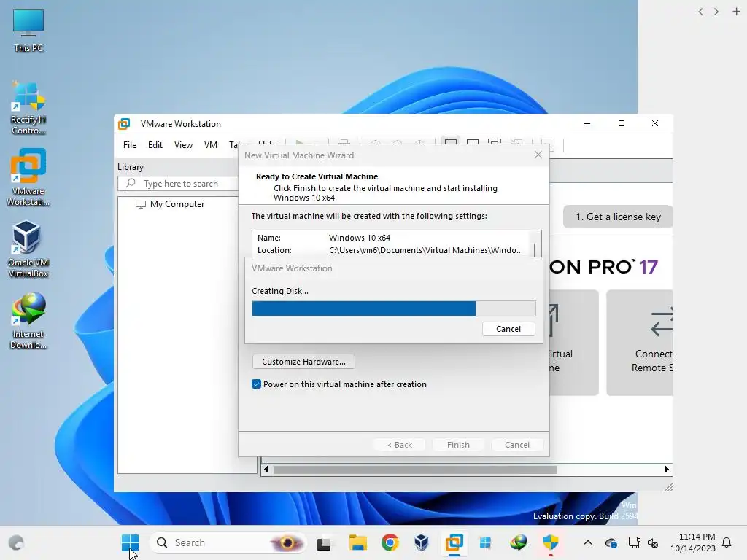Select the active VMware taskbar icon
This screenshot has width=747, height=560.
(454, 542)
